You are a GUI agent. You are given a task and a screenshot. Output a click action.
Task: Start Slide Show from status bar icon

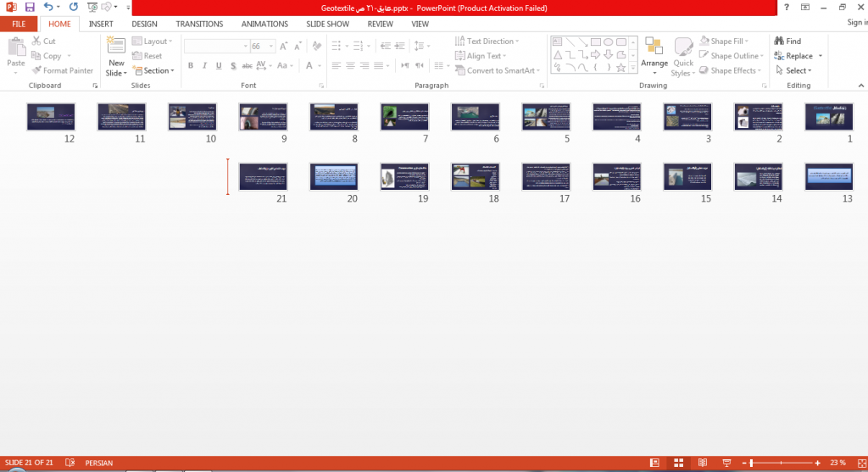pyautogui.click(x=726, y=463)
